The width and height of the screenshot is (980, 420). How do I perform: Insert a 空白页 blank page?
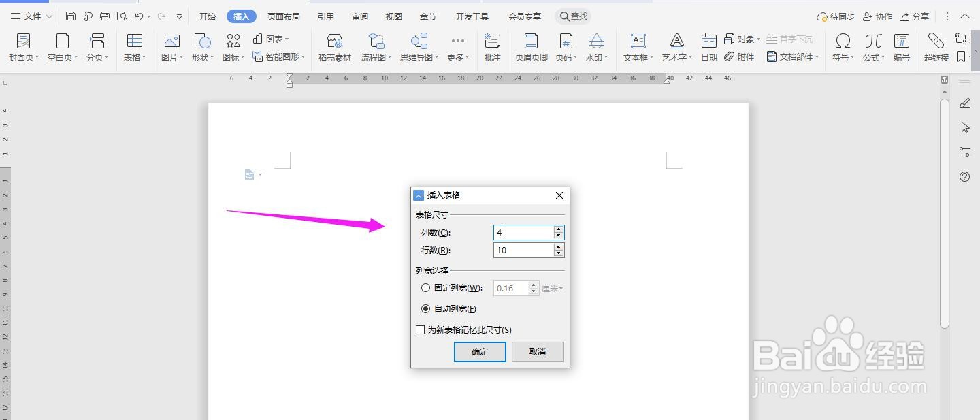tap(62, 48)
